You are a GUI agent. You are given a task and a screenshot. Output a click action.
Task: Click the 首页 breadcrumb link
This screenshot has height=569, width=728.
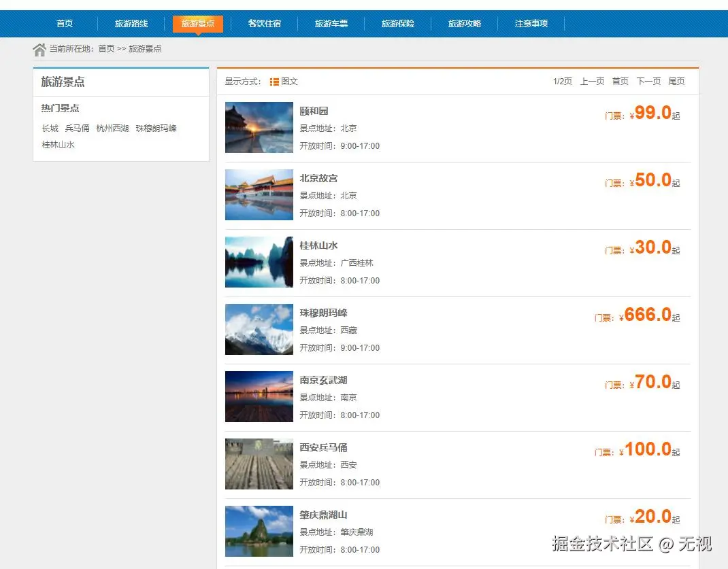click(106, 49)
